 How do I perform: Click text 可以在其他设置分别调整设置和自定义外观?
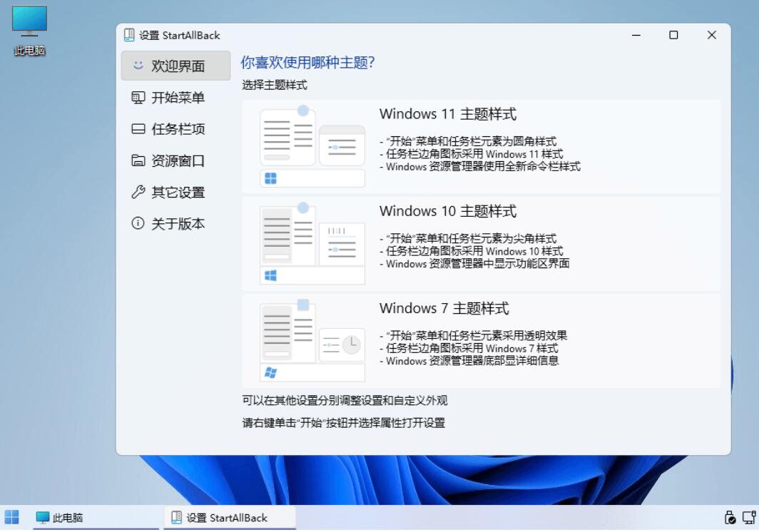point(345,400)
